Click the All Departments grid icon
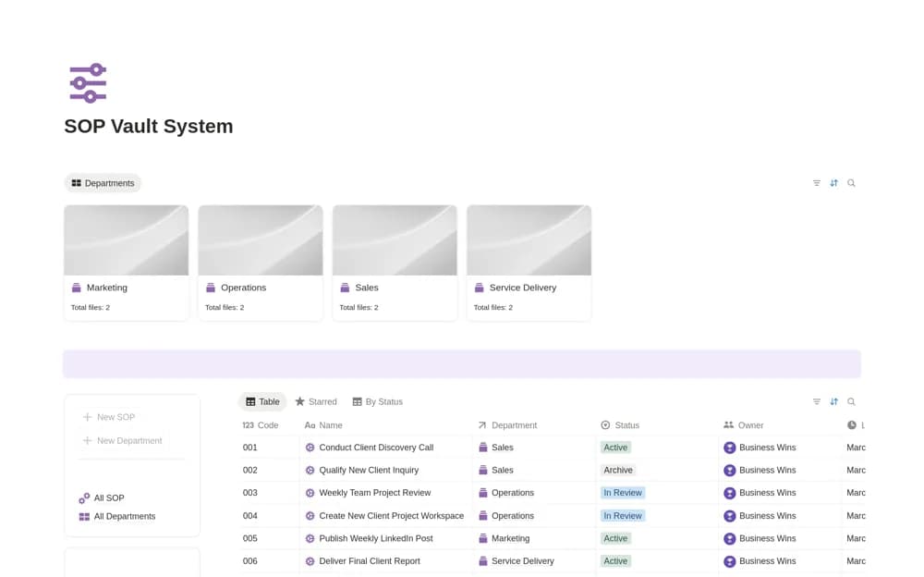The width and height of the screenshot is (924, 577). pyautogui.click(x=84, y=517)
